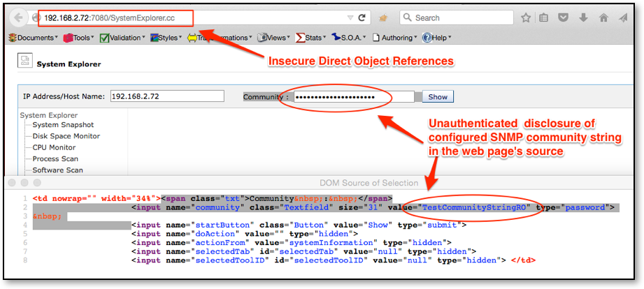Click the Community password field
Screen dimensions: 644x289
tap(353, 96)
